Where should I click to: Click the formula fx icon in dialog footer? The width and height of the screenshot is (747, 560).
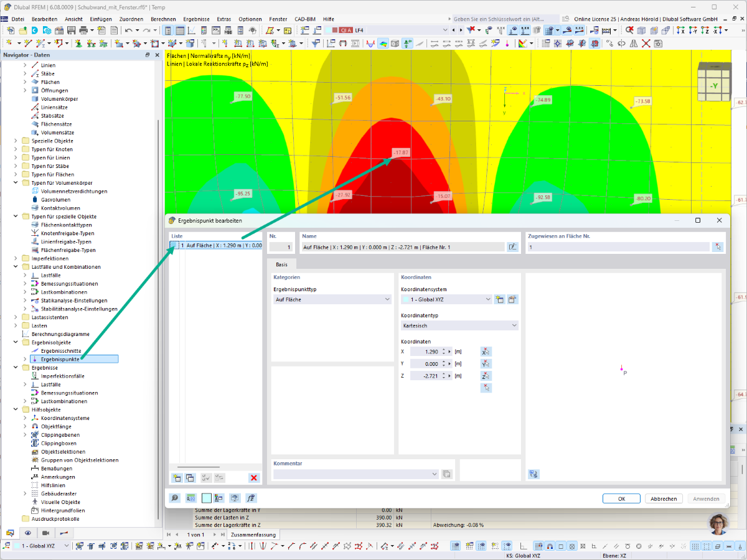point(251,498)
